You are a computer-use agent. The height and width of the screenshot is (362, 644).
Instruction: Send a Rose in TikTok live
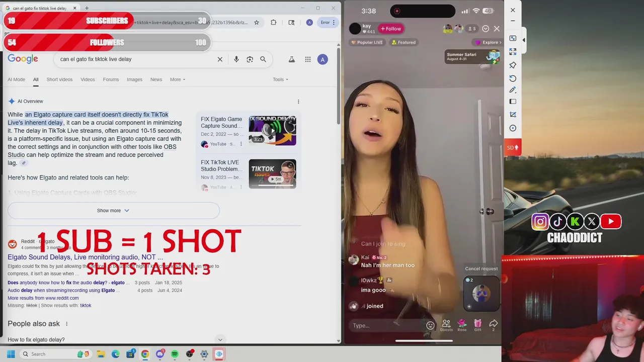462,325
